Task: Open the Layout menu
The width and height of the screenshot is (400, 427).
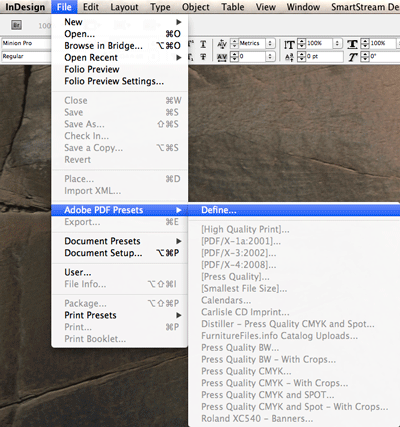Action: 124,7
